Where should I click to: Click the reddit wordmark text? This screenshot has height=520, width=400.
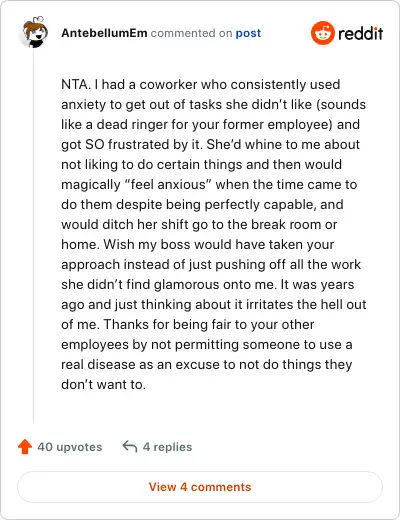[x=360, y=33]
